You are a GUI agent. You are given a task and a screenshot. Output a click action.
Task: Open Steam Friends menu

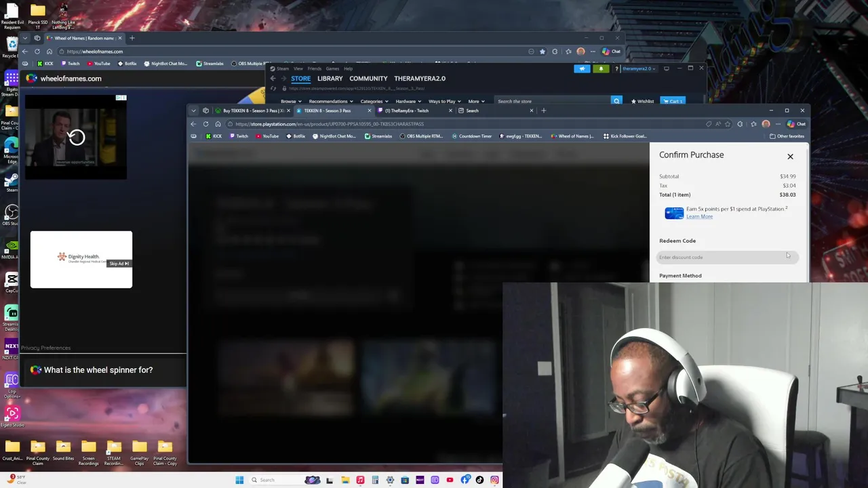coord(314,68)
